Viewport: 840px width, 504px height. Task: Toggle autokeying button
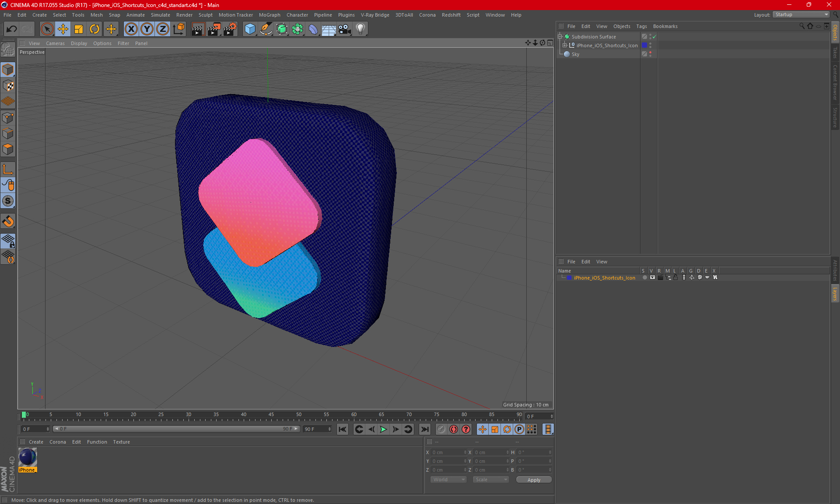coord(454,429)
